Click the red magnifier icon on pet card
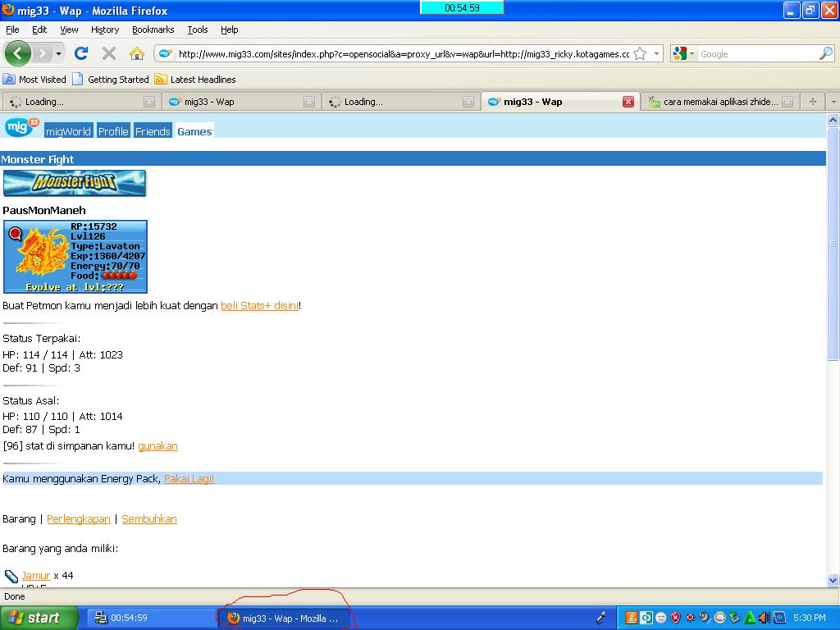This screenshot has height=630, width=840. [x=15, y=234]
